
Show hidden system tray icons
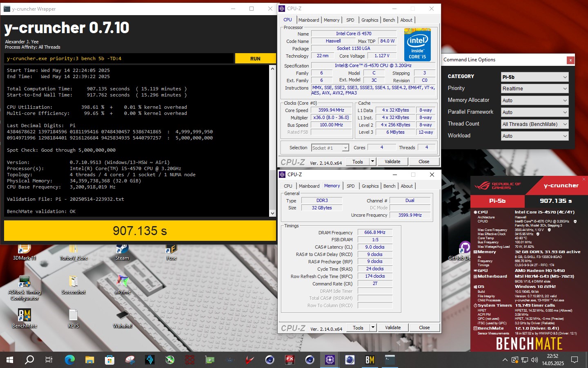point(505,360)
